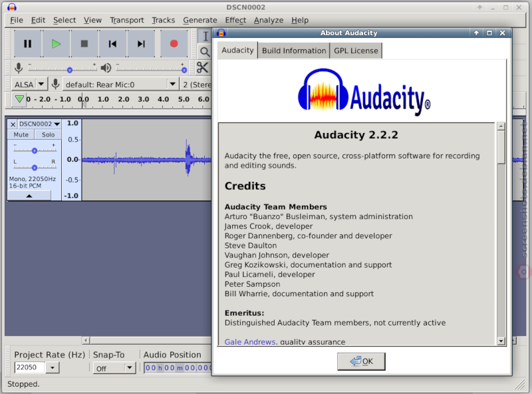The width and height of the screenshot is (532, 394).
Task: Click OK to close About Audacity
Action: point(361,361)
